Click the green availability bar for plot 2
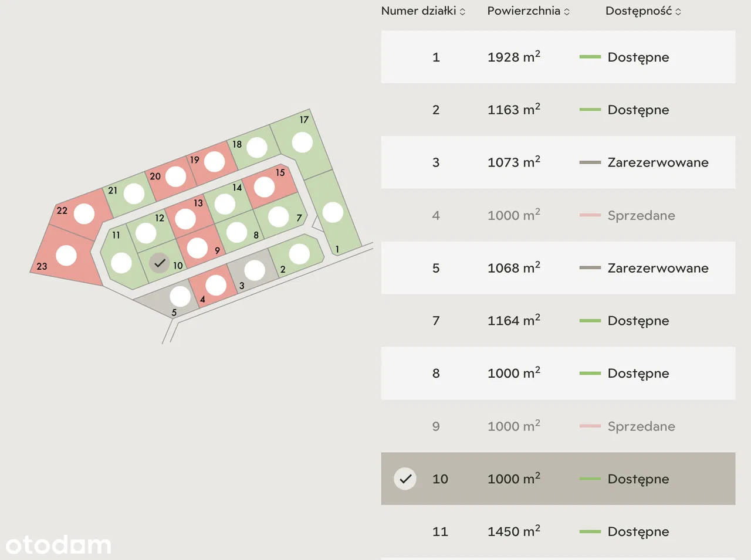751x560 pixels. 590,110
